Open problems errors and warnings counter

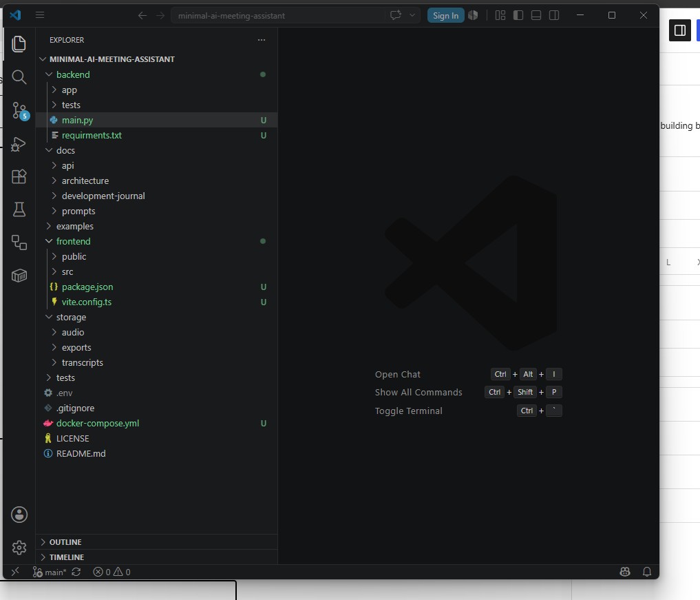click(x=112, y=572)
